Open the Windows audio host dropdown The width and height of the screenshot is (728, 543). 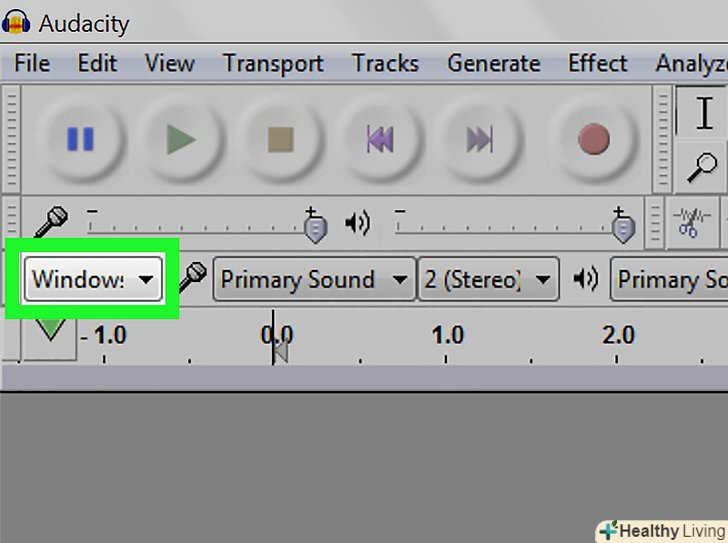(93, 279)
